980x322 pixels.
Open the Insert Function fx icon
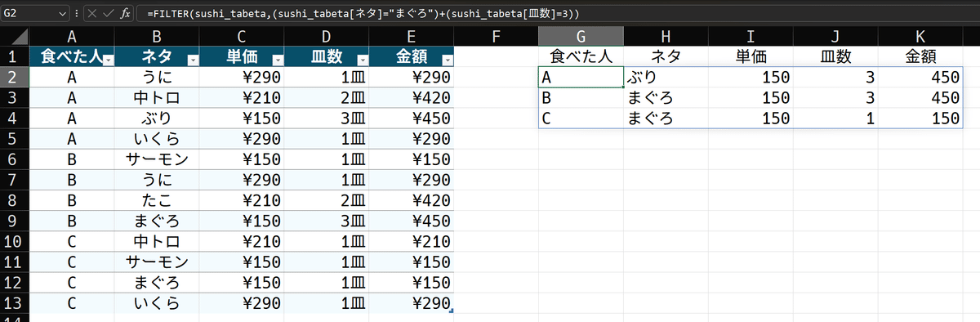[x=125, y=14]
